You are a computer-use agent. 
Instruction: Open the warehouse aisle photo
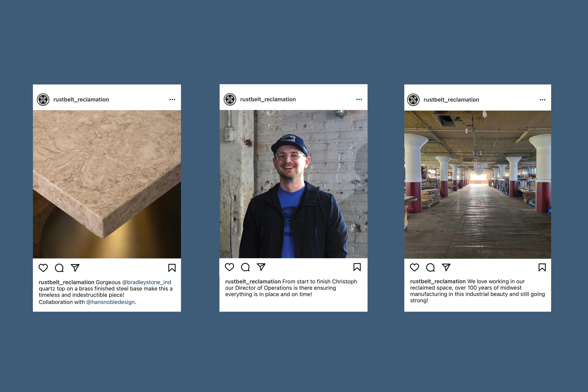pos(477,185)
